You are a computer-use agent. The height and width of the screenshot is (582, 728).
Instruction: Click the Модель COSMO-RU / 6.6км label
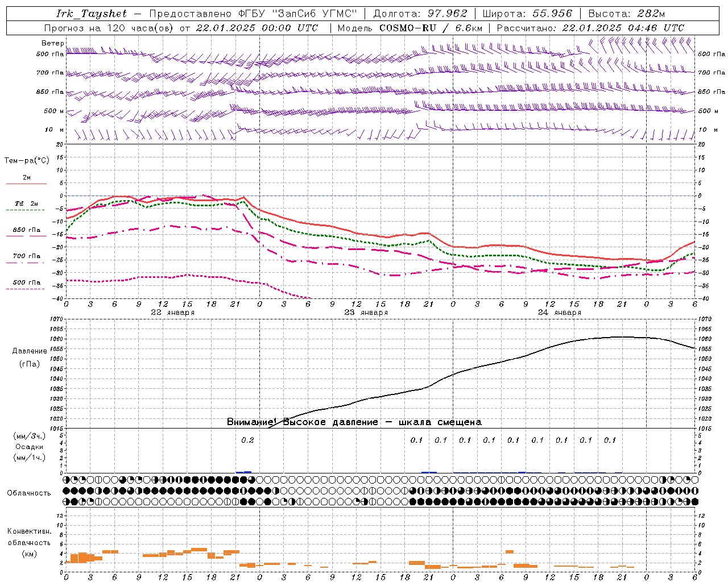point(409,28)
